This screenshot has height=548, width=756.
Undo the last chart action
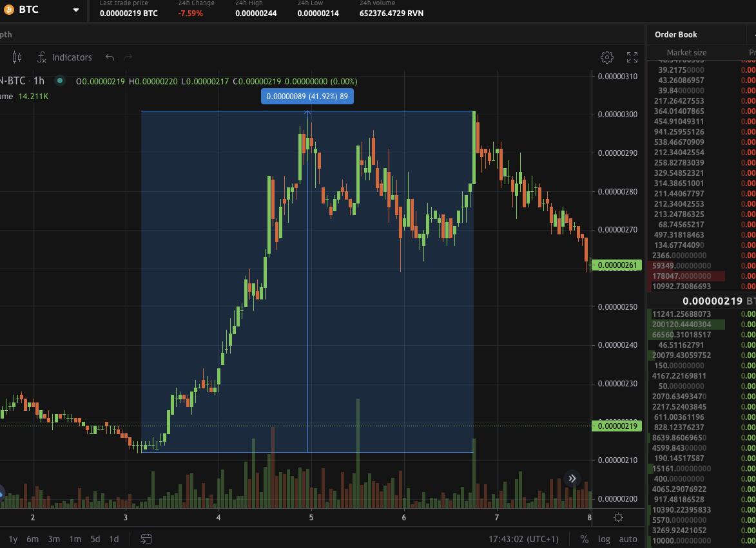click(x=110, y=57)
